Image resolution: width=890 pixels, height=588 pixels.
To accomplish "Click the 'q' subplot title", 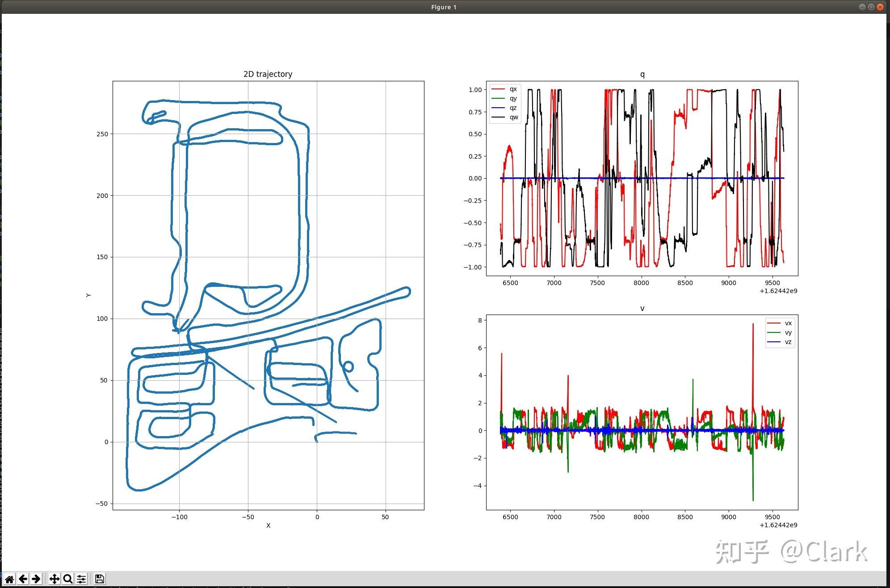I will pyautogui.click(x=642, y=74).
